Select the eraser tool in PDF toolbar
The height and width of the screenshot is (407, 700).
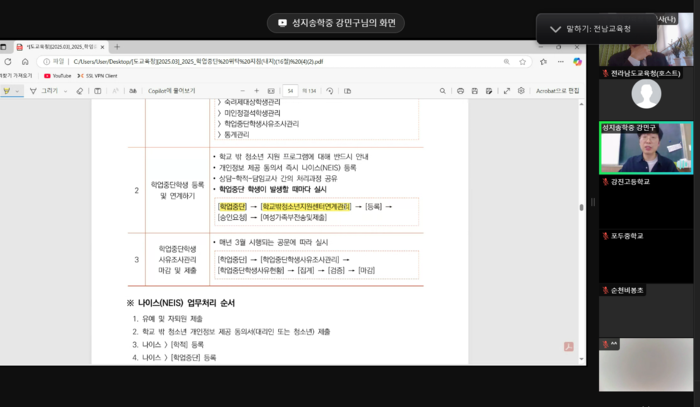[x=80, y=91]
